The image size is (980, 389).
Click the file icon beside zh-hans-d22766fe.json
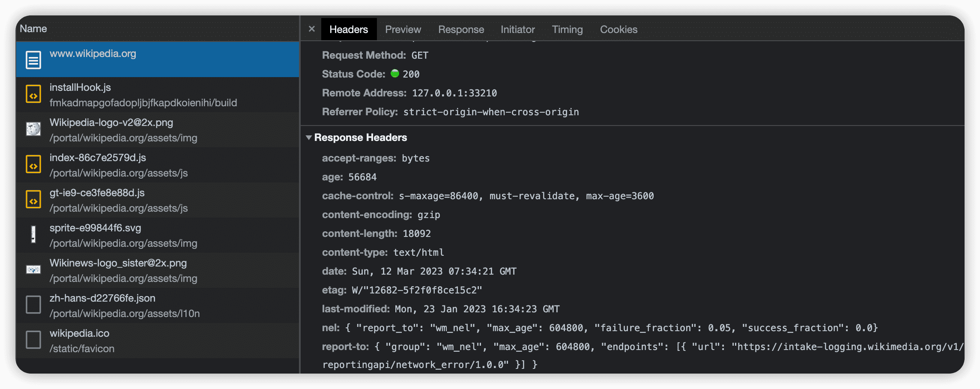pyautogui.click(x=33, y=305)
